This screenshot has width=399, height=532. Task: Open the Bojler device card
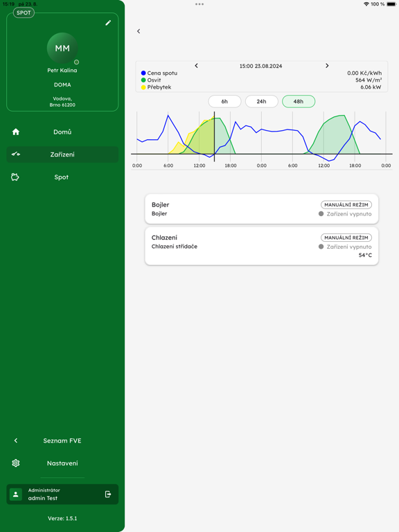pyautogui.click(x=262, y=209)
